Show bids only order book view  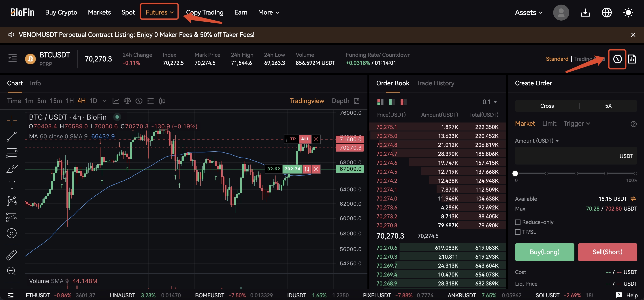[x=392, y=102]
